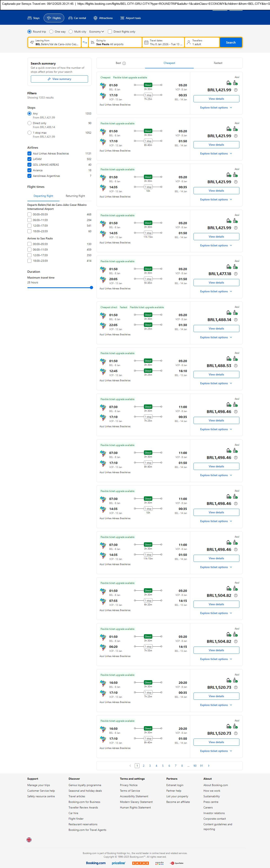Viewport: 270px width, 868px height.
Task: Switch to the Fastest sorting tab
Action: tap(218, 63)
